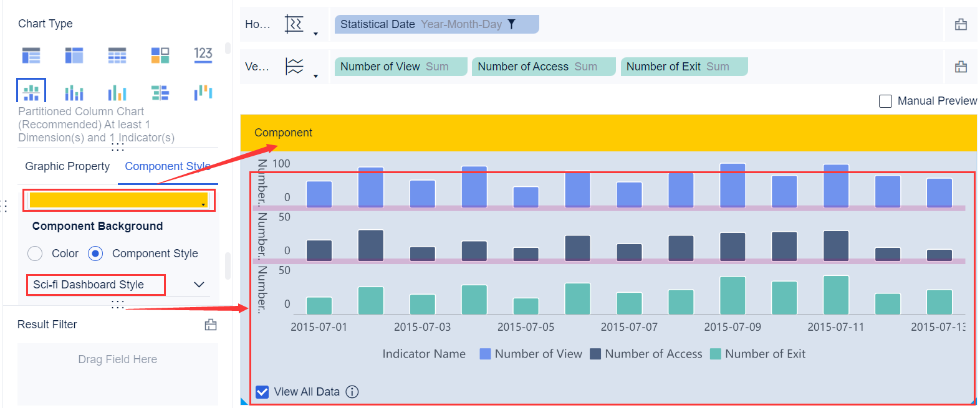Click the Number of Exit Sum field
Viewport: 980px width, 408px height.
(684, 67)
